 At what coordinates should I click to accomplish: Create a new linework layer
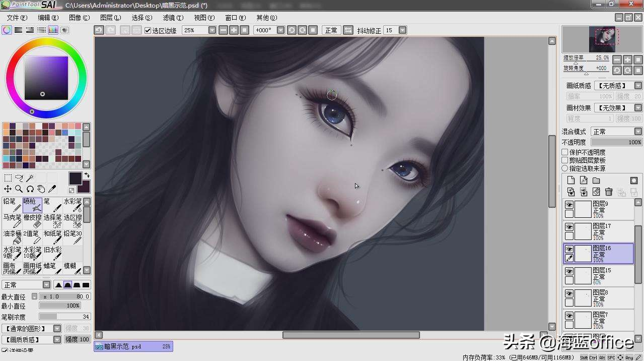click(584, 180)
